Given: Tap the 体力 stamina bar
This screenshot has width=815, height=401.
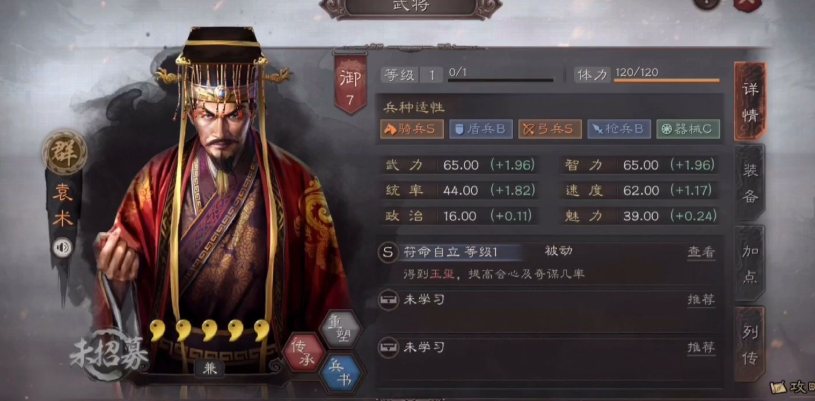Looking at the screenshot, I should [667, 81].
